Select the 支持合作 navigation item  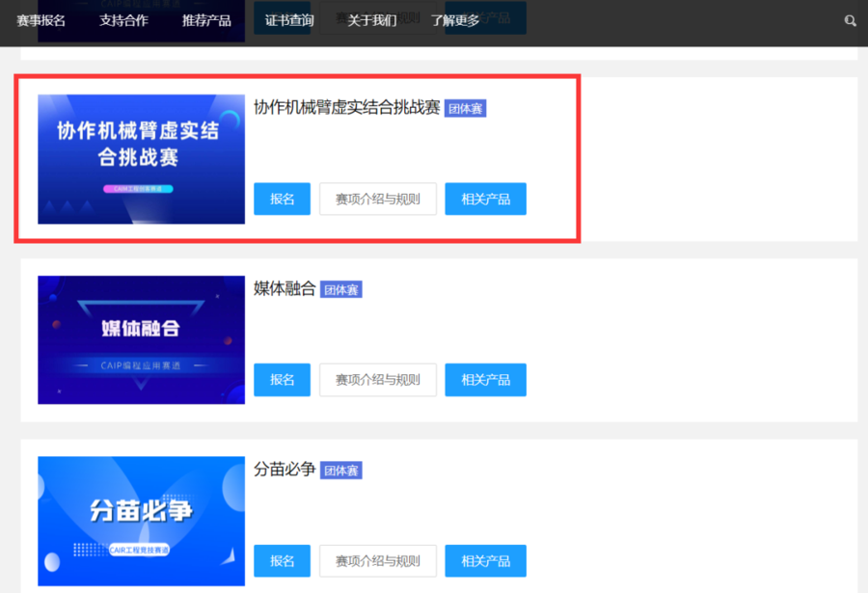point(122,19)
